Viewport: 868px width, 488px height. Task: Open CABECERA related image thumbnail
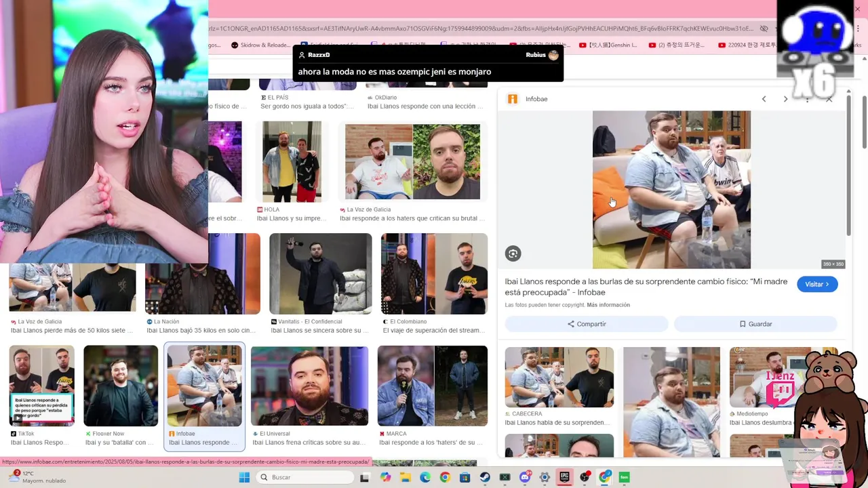tap(559, 377)
